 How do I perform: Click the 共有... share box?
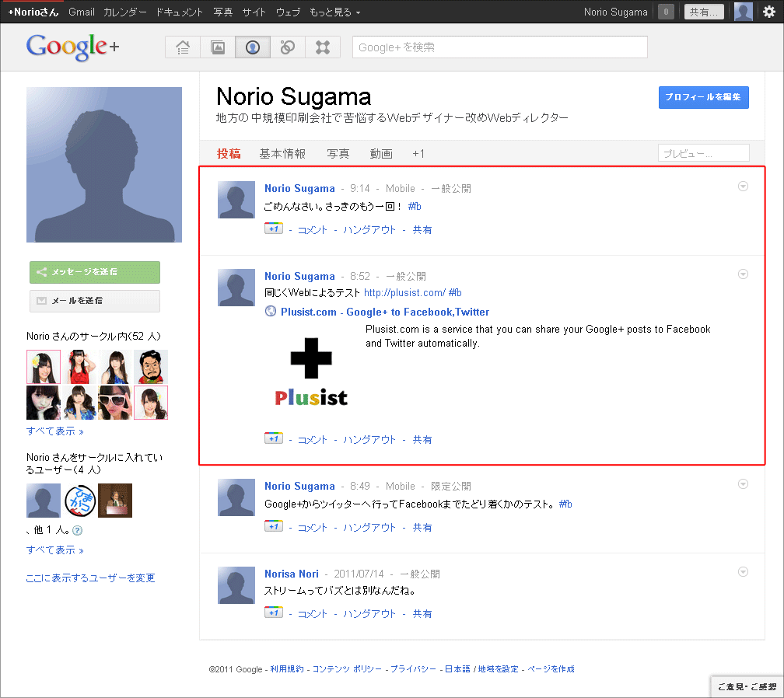tap(703, 12)
